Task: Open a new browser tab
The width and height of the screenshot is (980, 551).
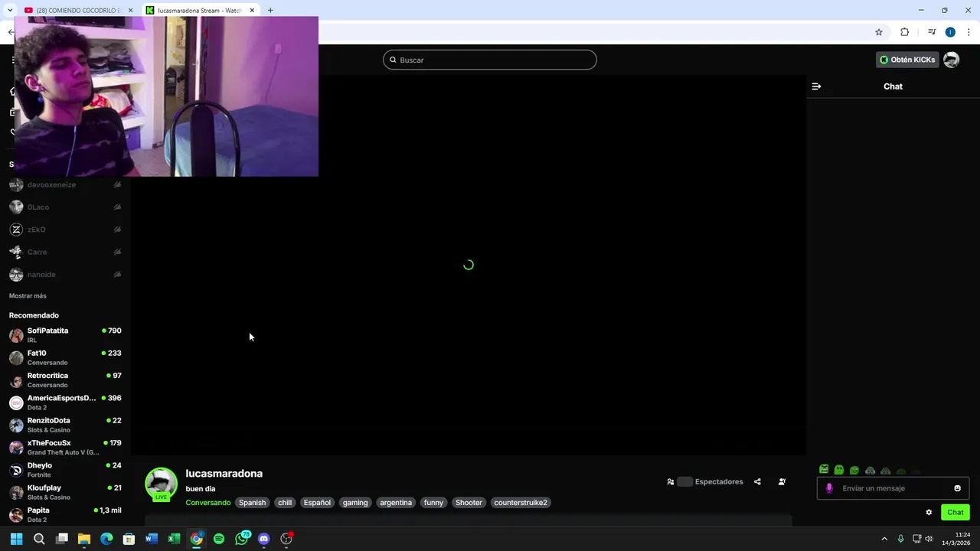Action: point(270,10)
